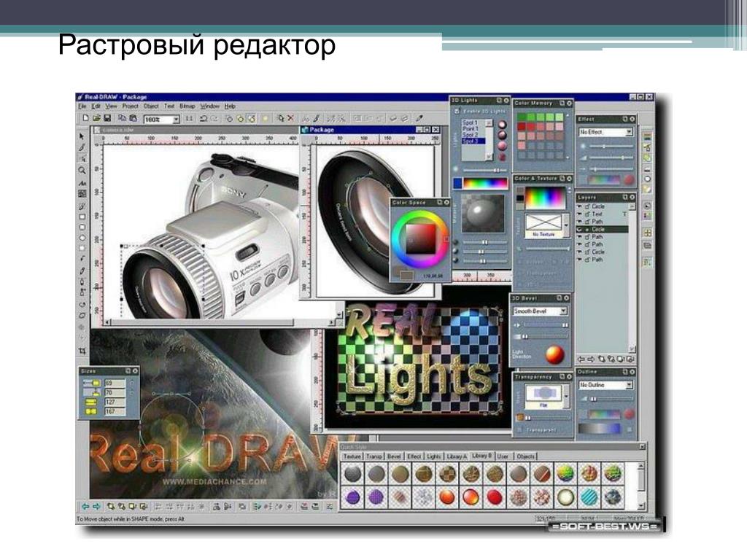Apply the cyan striped sphere quick style
This screenshot has width=747, height=560.
589,497
